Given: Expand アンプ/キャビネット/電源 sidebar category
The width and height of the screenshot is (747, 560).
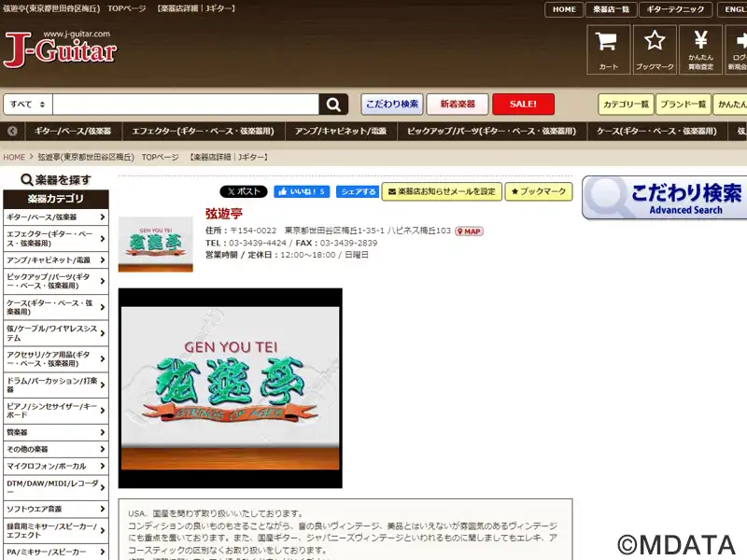Looking at the screenshot, I should (x=56, y=260).
